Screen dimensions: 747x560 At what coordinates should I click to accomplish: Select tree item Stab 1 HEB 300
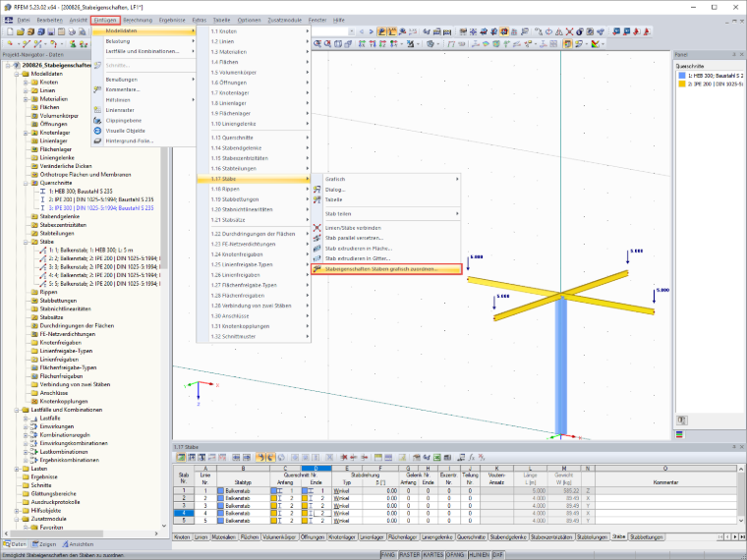pyautogui.click(x=86, y=250)
